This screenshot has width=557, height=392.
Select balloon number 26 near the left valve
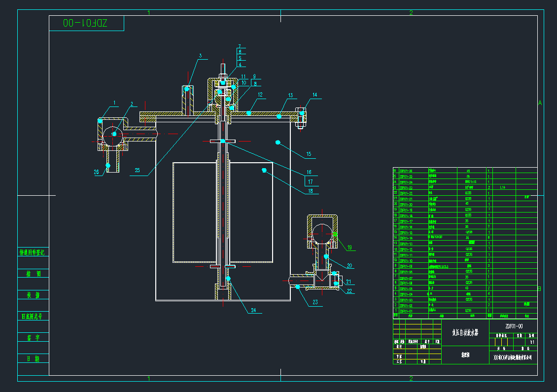click(x=96, y=172)
